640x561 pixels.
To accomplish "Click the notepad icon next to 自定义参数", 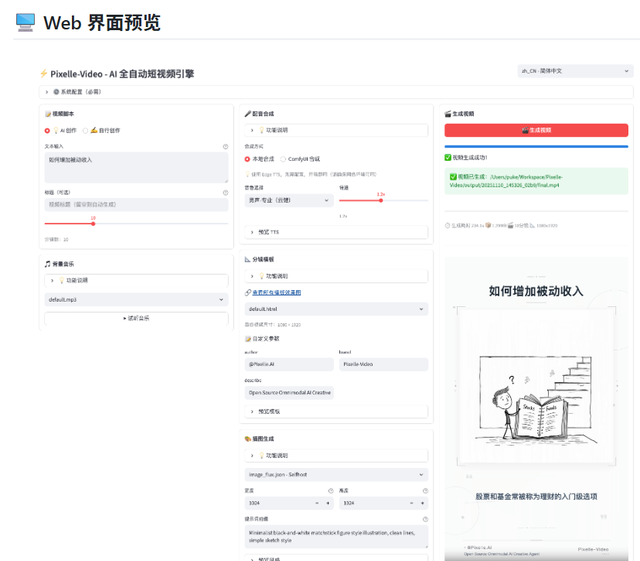I will pyautogui.click(x=248, y=339).
